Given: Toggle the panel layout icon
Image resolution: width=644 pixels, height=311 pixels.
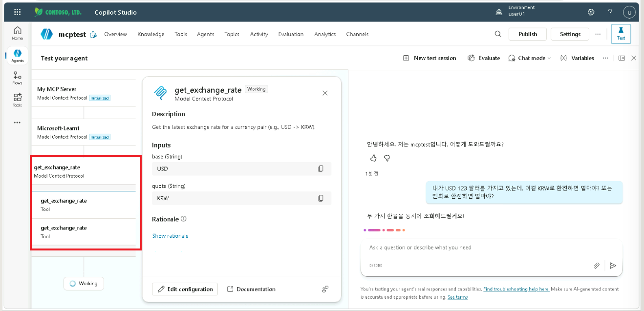Looking at the screenshot, I should [x=622, y=58].
